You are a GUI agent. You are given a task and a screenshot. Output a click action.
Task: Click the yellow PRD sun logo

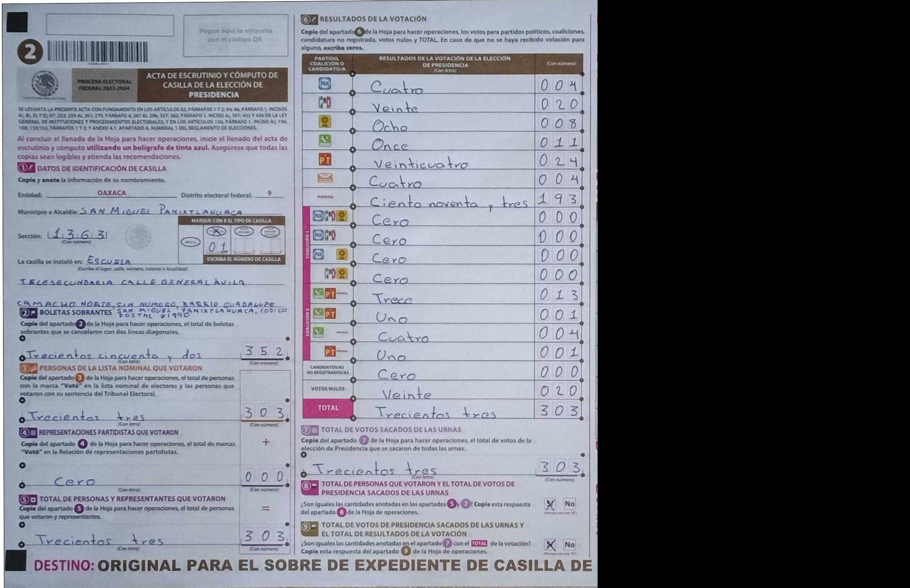(325, 122)
